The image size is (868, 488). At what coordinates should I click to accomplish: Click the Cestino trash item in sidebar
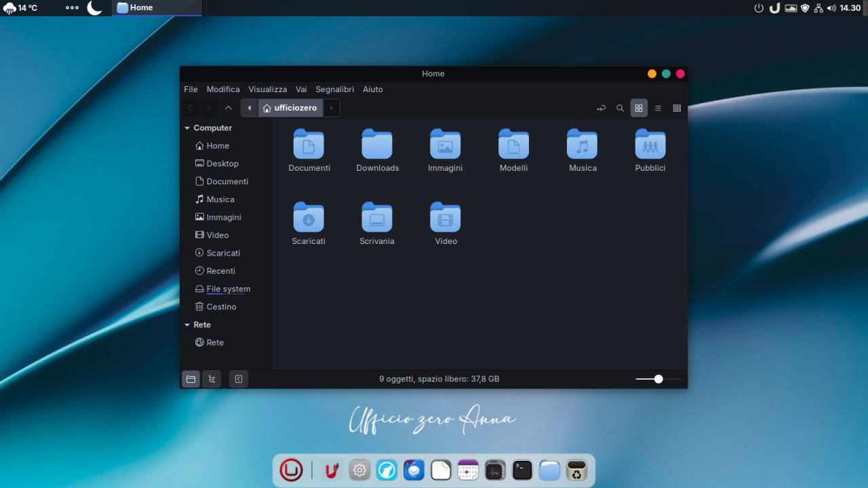click(221, 307)
